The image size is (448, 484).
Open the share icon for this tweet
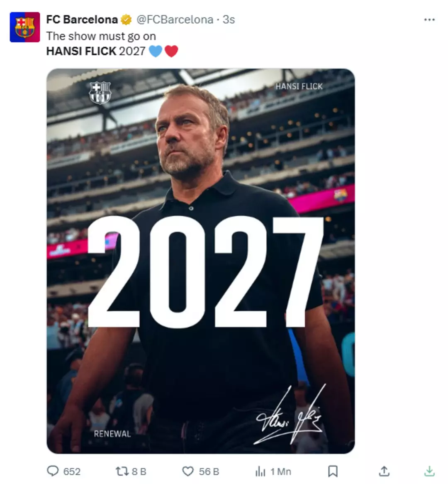384,471
